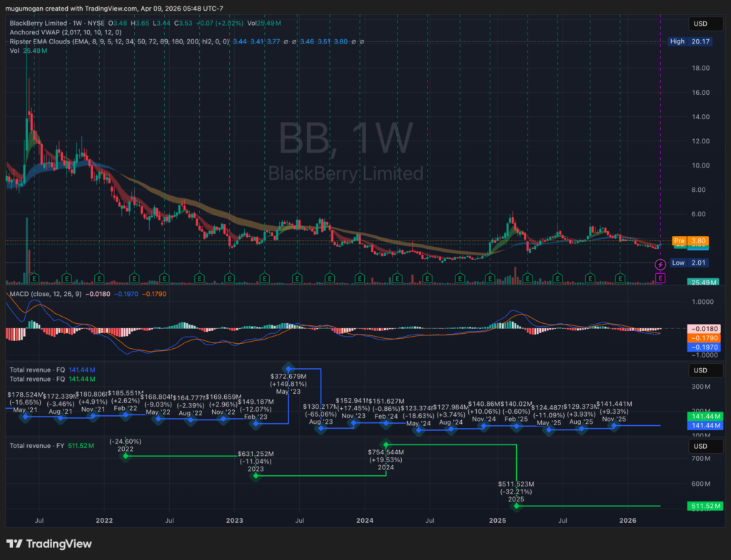Viewport: 731px width, 560px height.
Task: Select the 2022 annual revenue diamond marker
Action: coord(126,456)
